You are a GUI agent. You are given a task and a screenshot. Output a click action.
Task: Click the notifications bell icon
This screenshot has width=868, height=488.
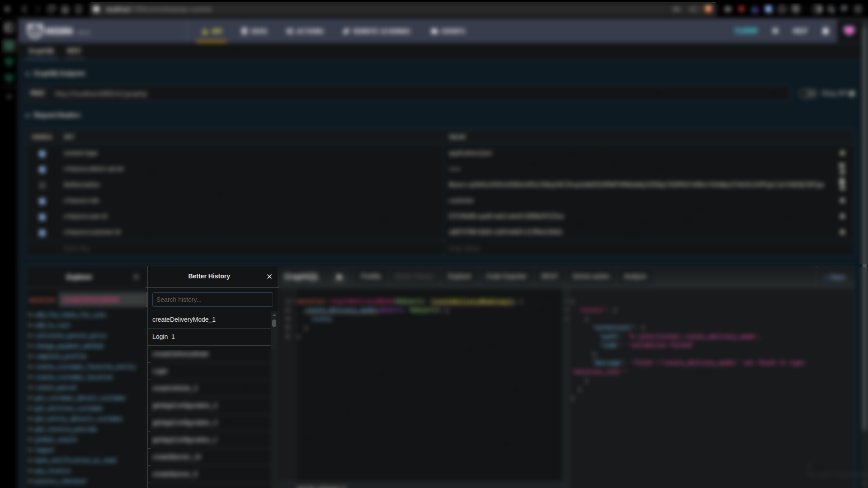click(826, 31)
